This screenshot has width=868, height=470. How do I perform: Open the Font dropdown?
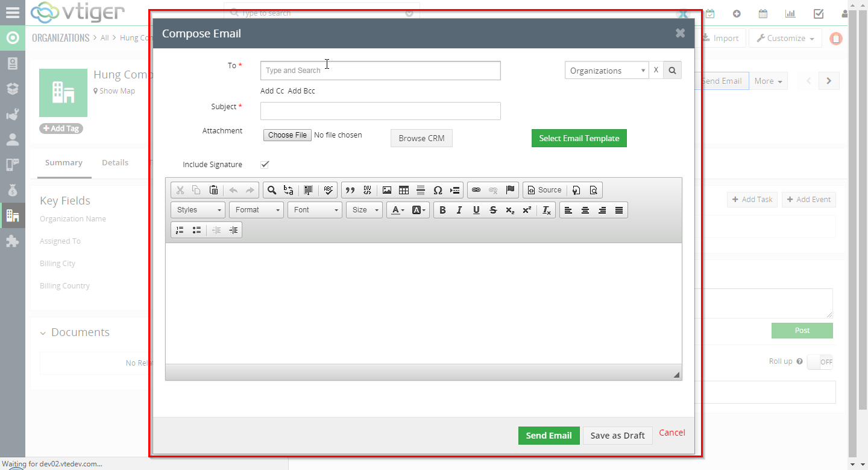pos(315,210)
